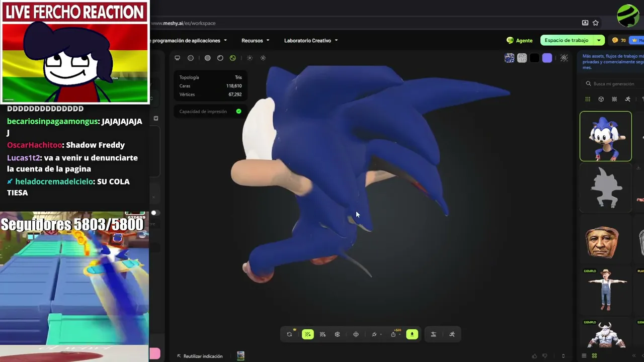Screen dimensions: 644x362
Task: Select the Sonic model thumbnail
Action: pos(606,136)
